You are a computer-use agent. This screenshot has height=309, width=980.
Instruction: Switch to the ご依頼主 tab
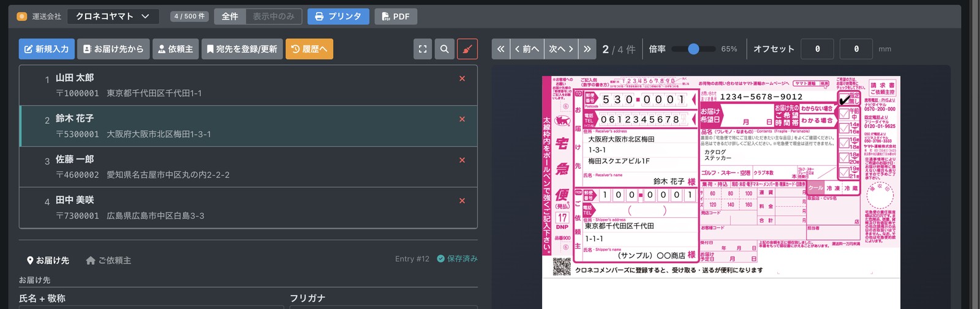[108, 260]
